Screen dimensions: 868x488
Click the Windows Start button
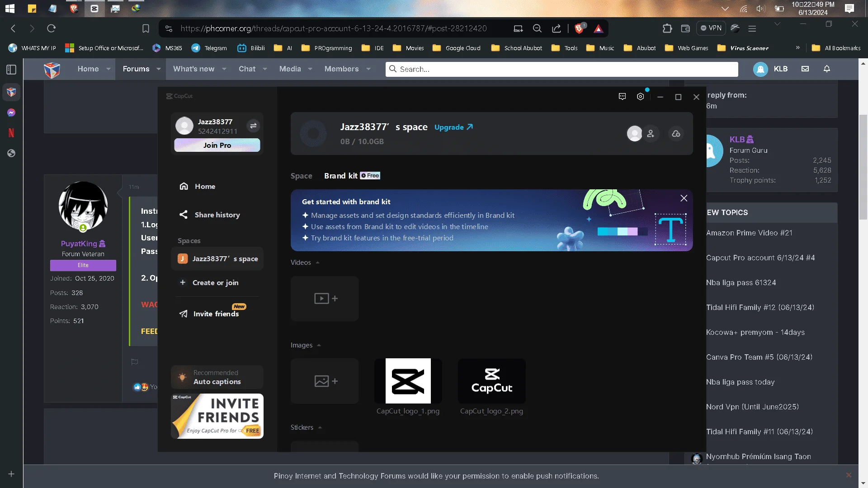point(9,9)
